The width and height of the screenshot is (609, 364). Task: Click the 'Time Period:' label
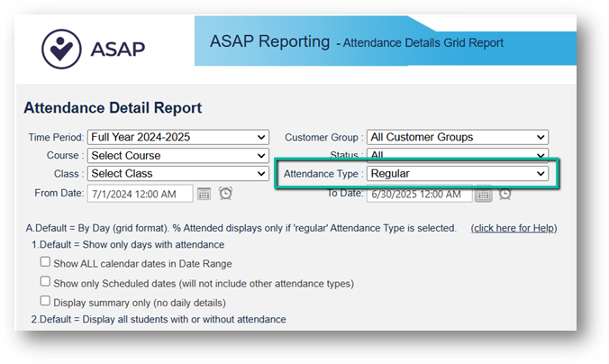click(56, 138)
